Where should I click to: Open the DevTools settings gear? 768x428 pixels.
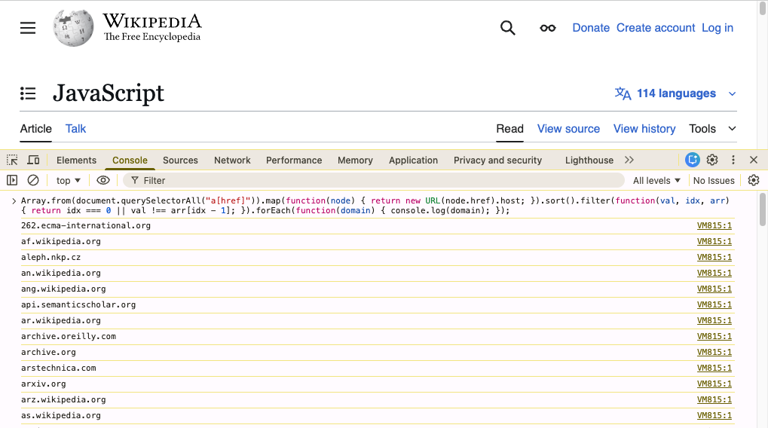pyautogui.click(x=712, y=160)
